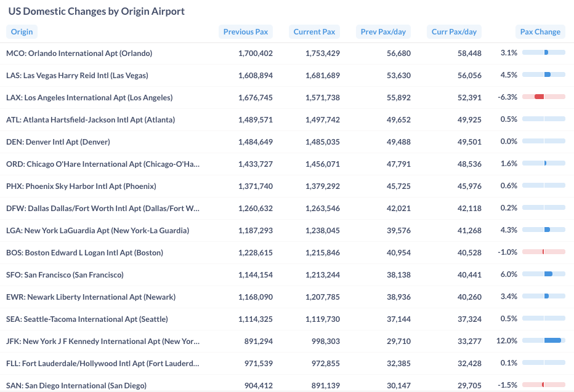Sort by Pax Change column header
The image size is (574, 392).
pyautogui.click(x=540, y=32)
